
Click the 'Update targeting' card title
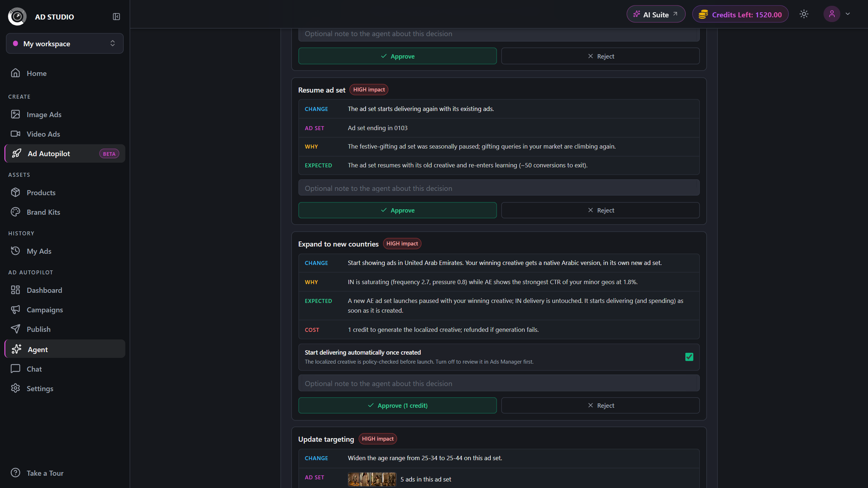pyautogui.click(x=326, y=439)
